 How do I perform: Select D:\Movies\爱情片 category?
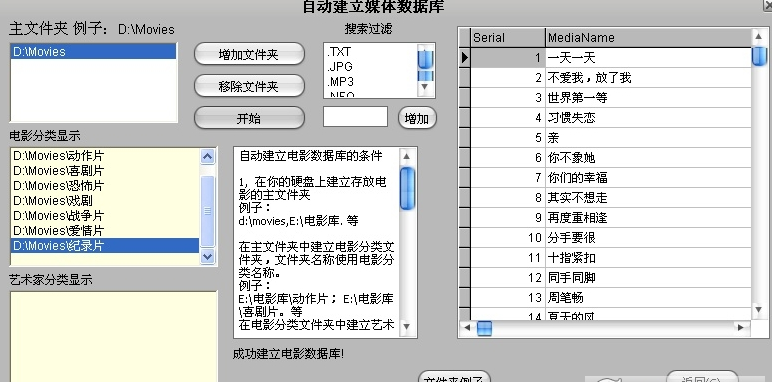point(105,230)
